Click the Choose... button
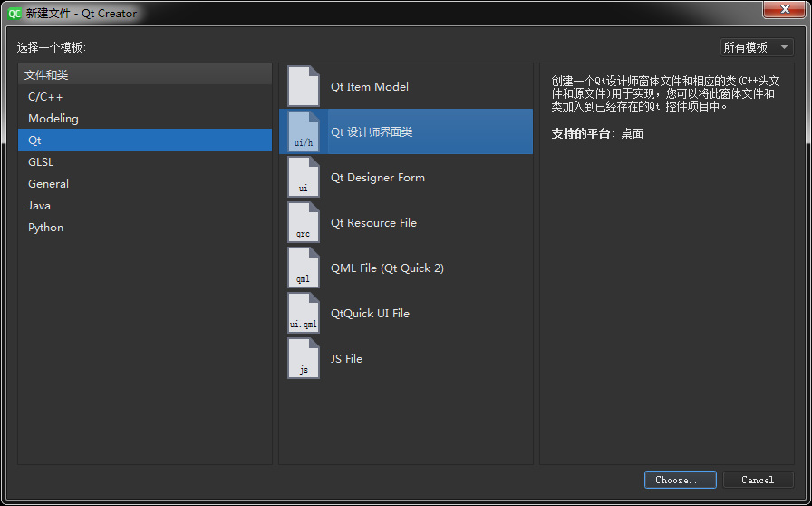This screenshot has width=812, height=506. [680, 480]
